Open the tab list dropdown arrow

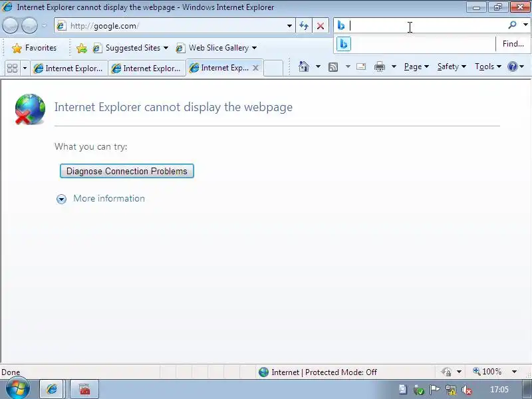[x=25, y=68]
